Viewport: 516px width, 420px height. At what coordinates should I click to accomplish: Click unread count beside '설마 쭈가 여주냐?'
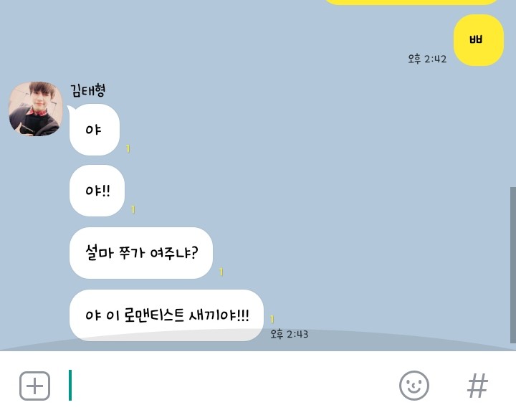pos(221,272)
